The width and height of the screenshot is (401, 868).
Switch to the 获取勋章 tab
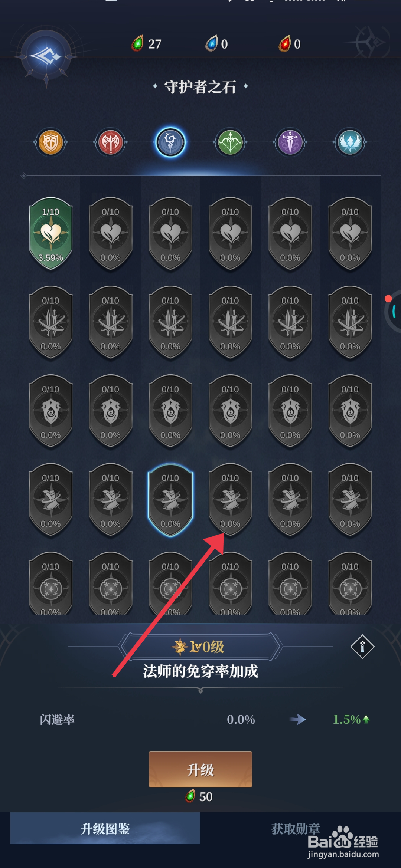coord(296,828)
